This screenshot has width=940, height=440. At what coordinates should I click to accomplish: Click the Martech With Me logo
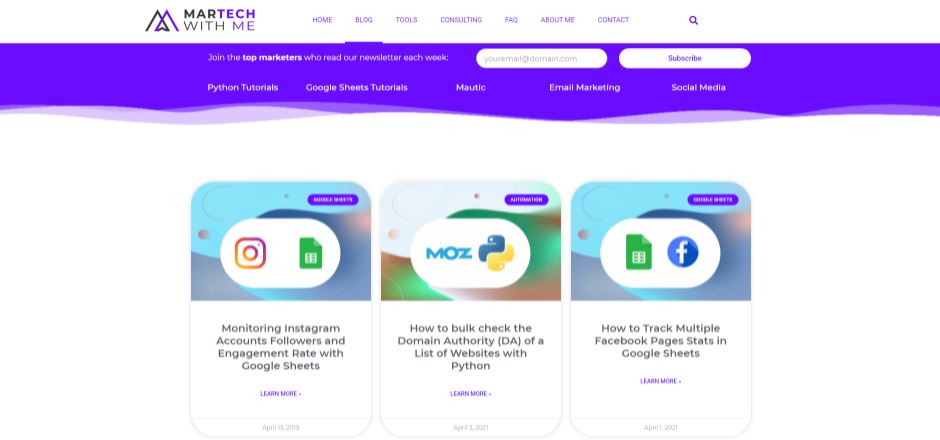pos(200,20)
